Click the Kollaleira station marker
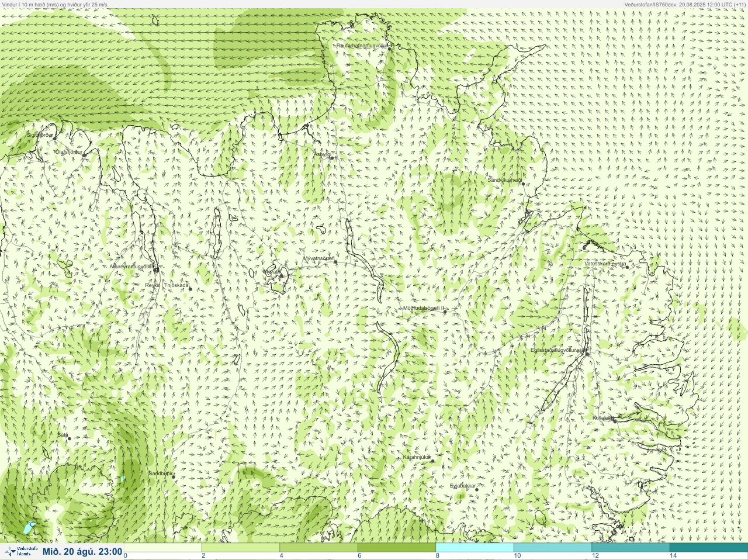 (614, 420)
